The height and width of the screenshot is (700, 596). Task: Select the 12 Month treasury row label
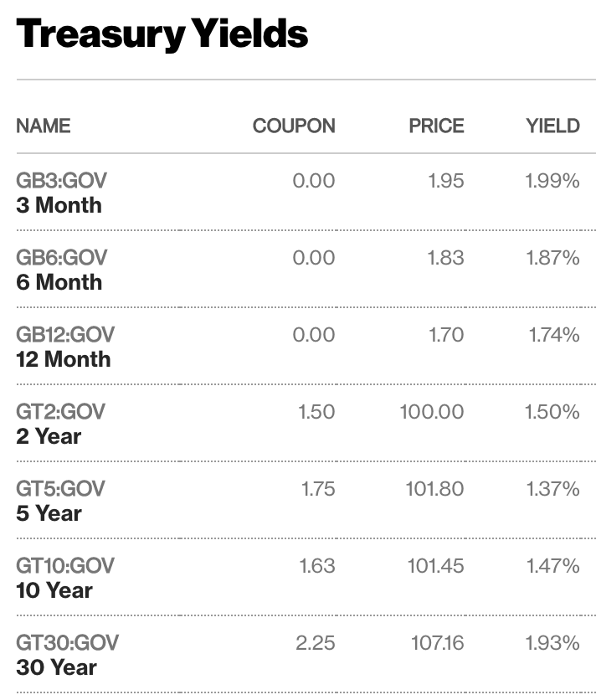tap(64, 359)
